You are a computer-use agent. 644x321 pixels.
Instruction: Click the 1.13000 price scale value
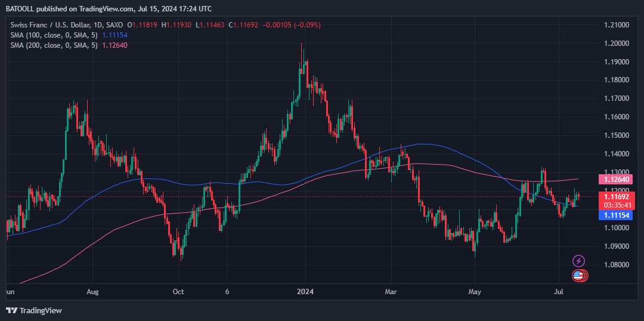pyautogui.click(x=616, y=172)
